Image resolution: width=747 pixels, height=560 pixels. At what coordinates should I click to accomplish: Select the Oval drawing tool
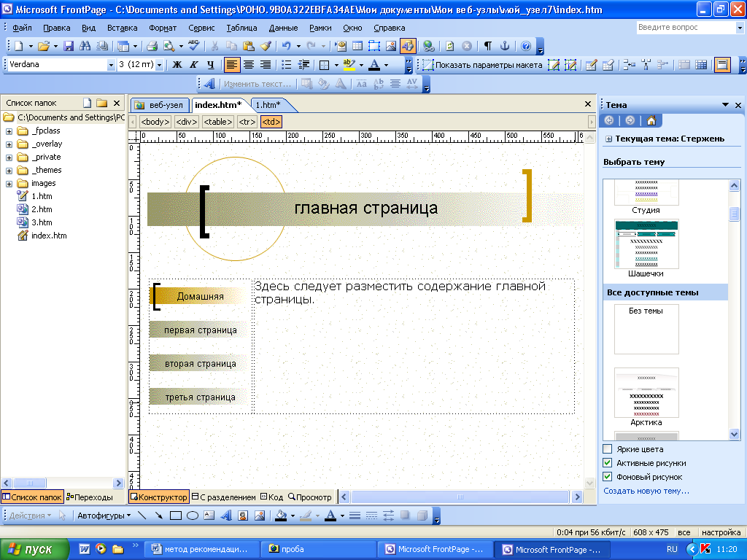click(x=193, y=516)
